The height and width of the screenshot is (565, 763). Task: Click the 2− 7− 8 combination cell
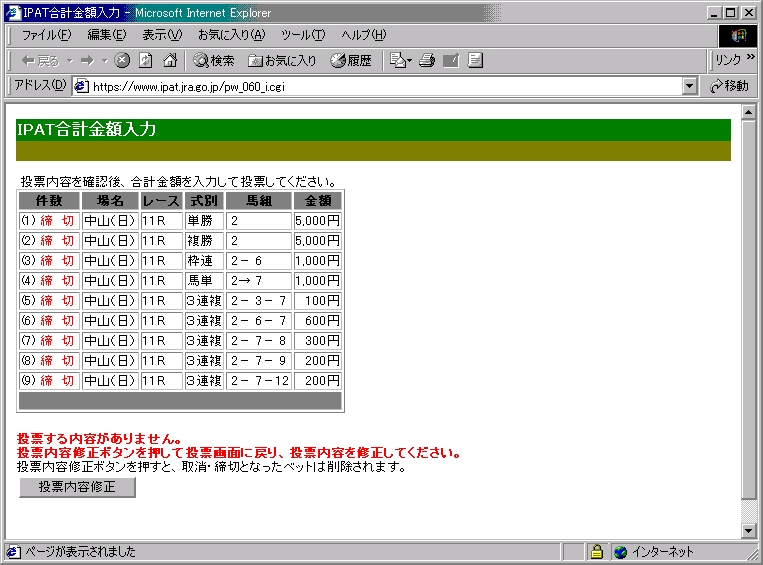[259, 341]
